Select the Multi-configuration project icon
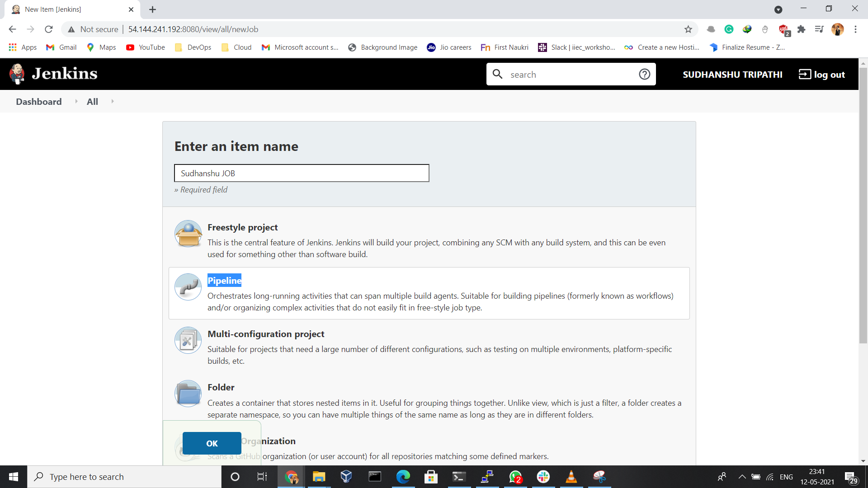This screenshot has width=868, height=488. tap(188, 340)
